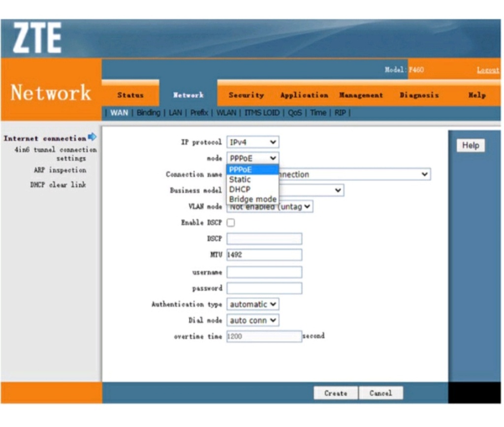Image resolution: width=504 pixels, height=427 pixels.
Task: Click the DSCP input field
Action: click(264, 238)
